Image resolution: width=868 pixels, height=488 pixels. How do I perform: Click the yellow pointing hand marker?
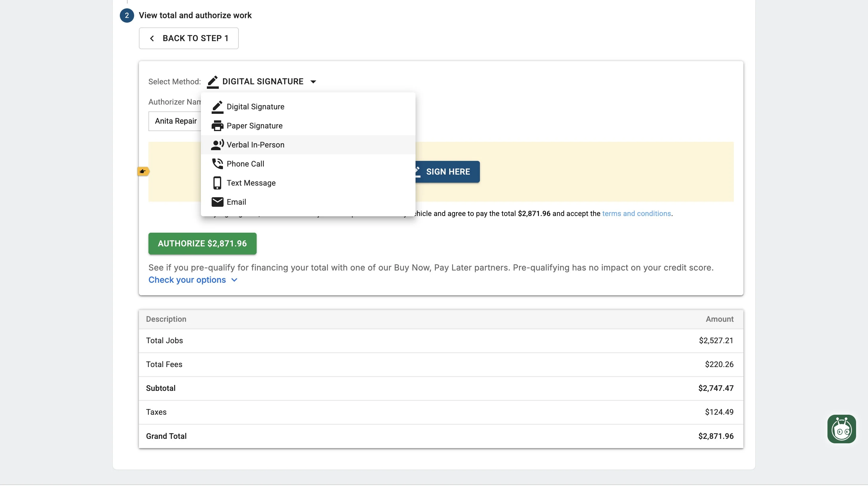click(143, 171)
